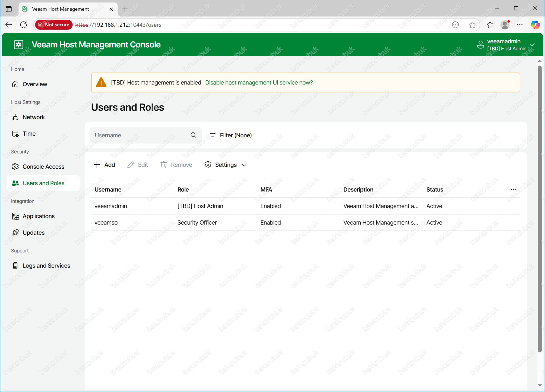The height and width of the screenshot is (392, 545).
Task: Click the Network icon in sidebar
Action: (15, 117)
